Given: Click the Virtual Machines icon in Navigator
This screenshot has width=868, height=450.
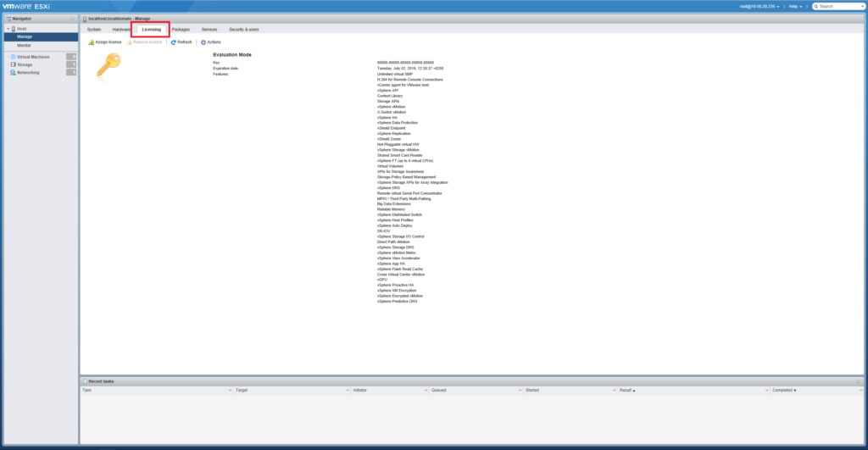Looking at the screenshot, I should click(x=11, y=57).
